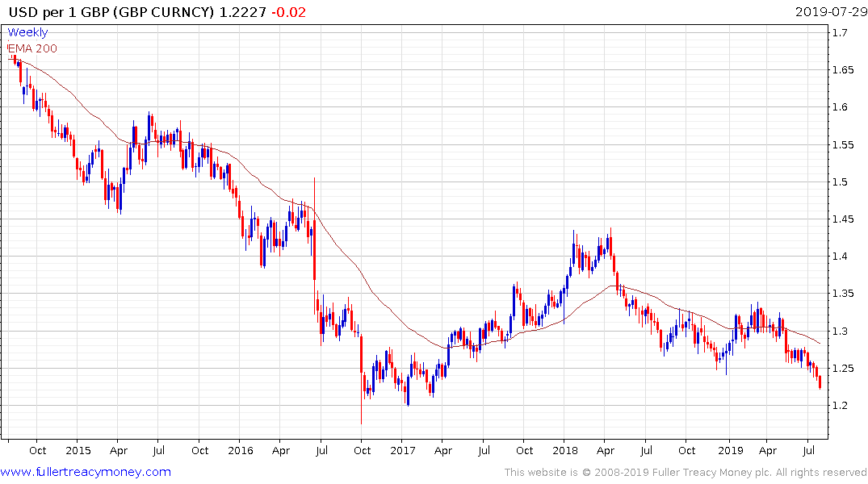Click the copyright notice 'Fuller Treacy Money plc'

tap(712, 473)
